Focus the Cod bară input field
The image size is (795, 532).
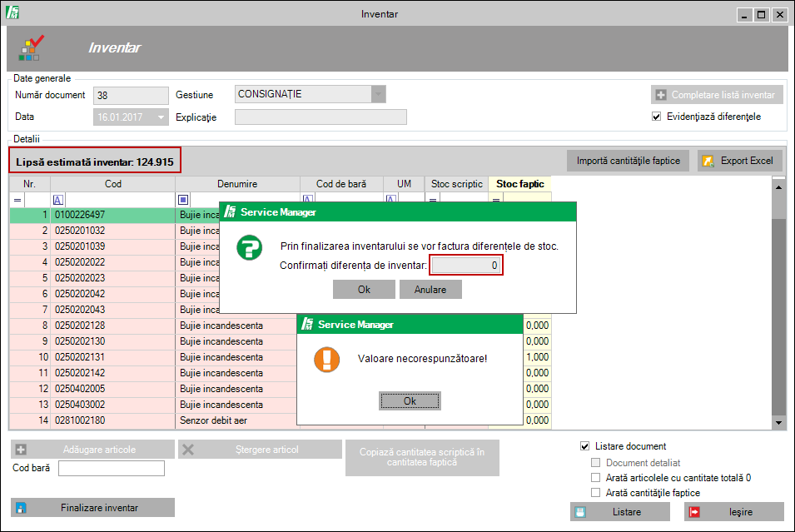pyautogui.click(x=112, y=468)
